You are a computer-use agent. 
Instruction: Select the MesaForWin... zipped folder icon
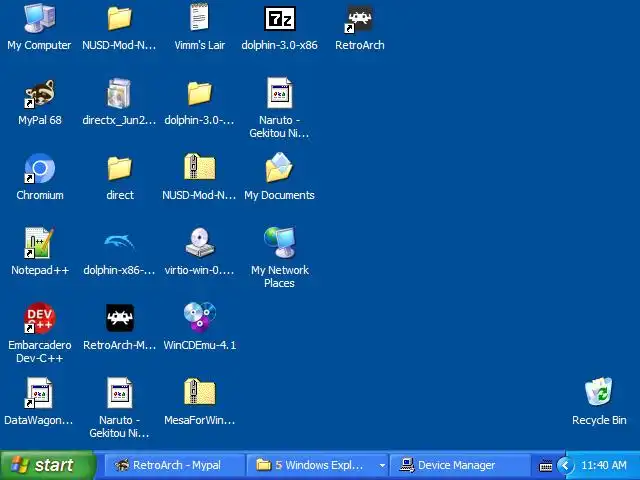[x=200, y=391]
